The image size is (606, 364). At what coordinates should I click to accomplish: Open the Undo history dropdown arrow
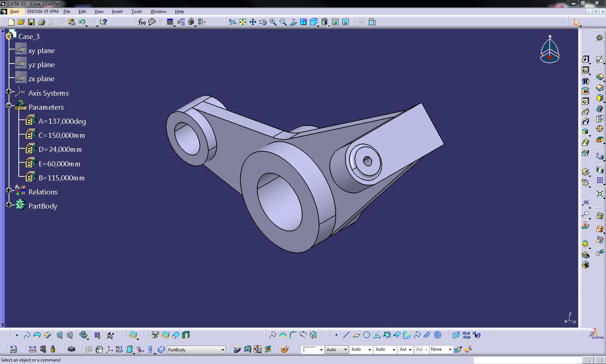[x=87, y=26]
